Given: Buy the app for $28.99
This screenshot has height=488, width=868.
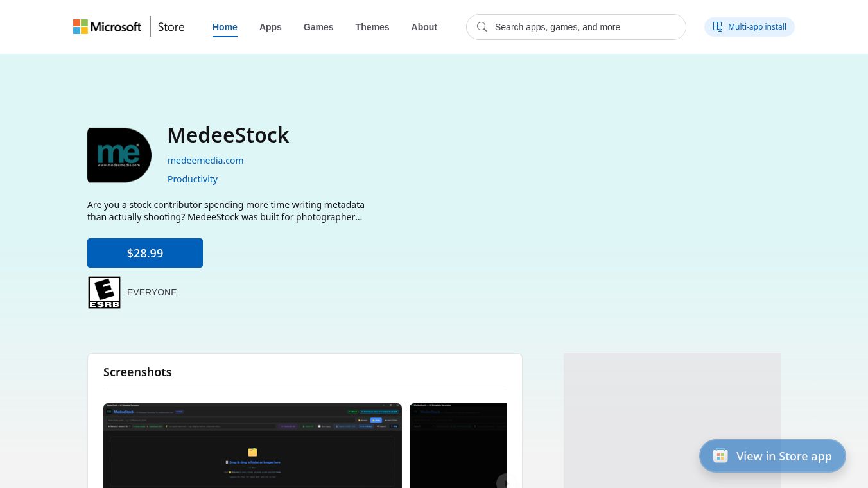Looking at the screenshot, I should point(145,253).
